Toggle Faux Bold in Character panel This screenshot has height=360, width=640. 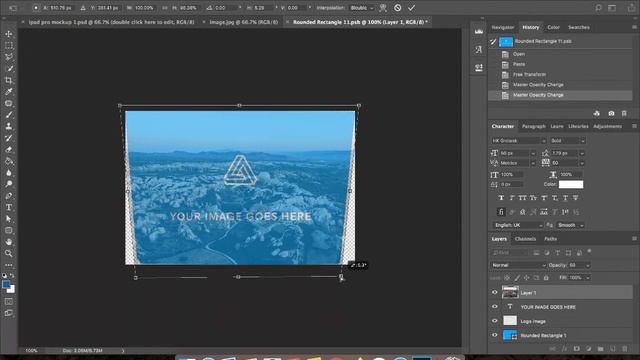[x=501, y=198]
